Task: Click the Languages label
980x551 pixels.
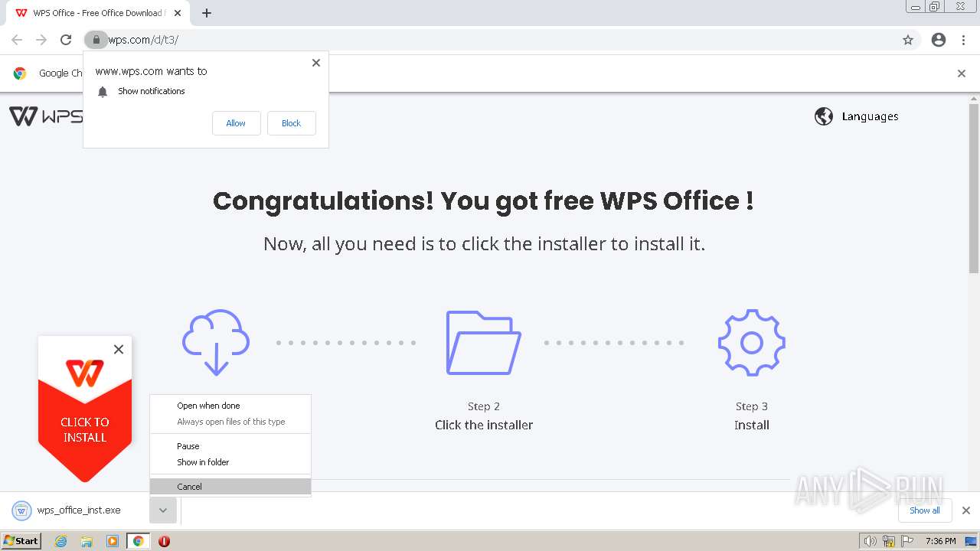Action: pos(870,116)
